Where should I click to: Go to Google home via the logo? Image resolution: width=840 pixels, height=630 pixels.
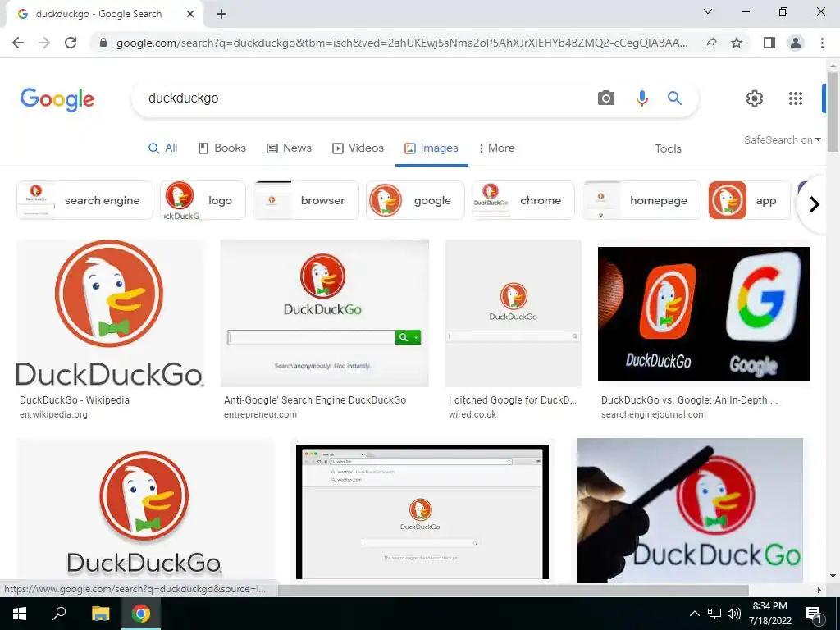tap(57, 99)
